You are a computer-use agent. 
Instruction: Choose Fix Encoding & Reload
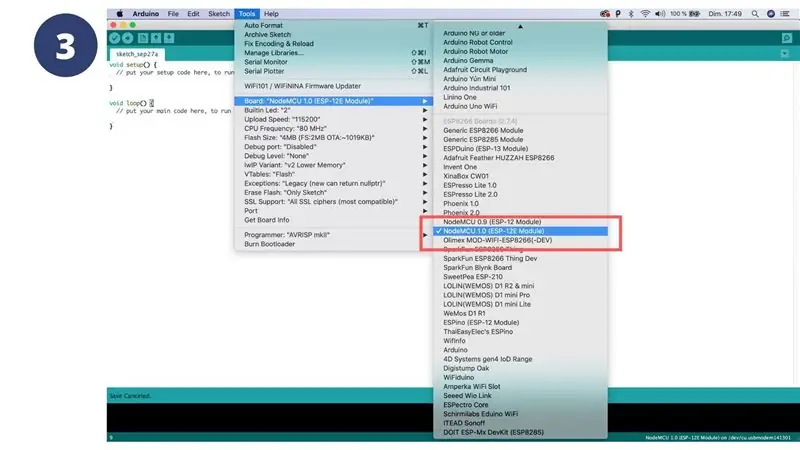[334, 43]
